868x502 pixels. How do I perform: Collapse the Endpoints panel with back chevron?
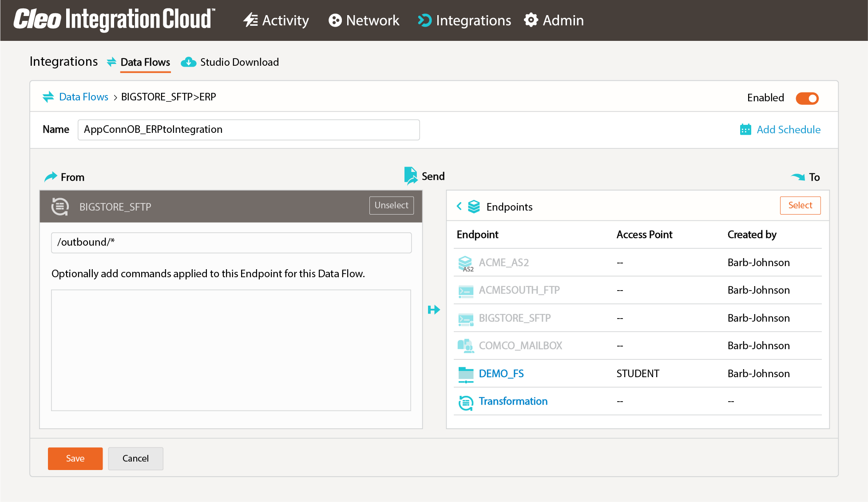point(459,206)
